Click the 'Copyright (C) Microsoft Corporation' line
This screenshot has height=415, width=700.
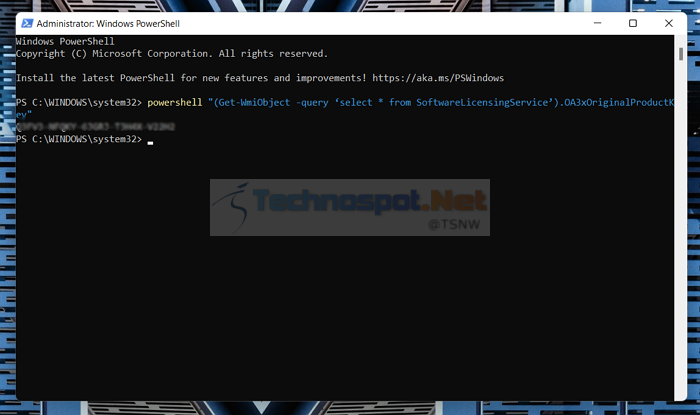(172, 54)
